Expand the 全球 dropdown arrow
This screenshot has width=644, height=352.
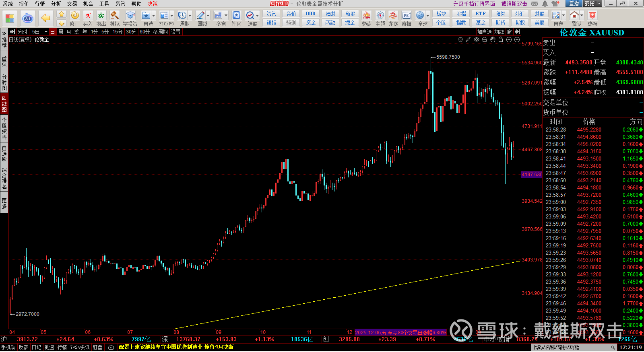(x=427, y=16)
